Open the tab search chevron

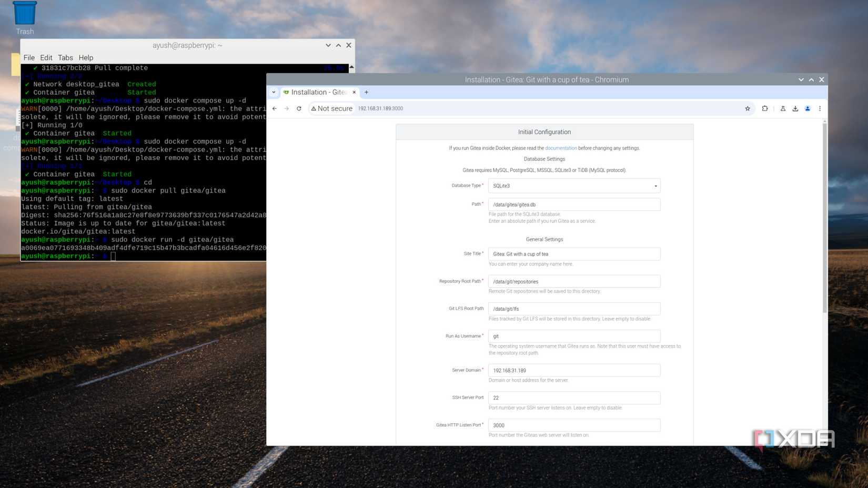pos(273,91)
